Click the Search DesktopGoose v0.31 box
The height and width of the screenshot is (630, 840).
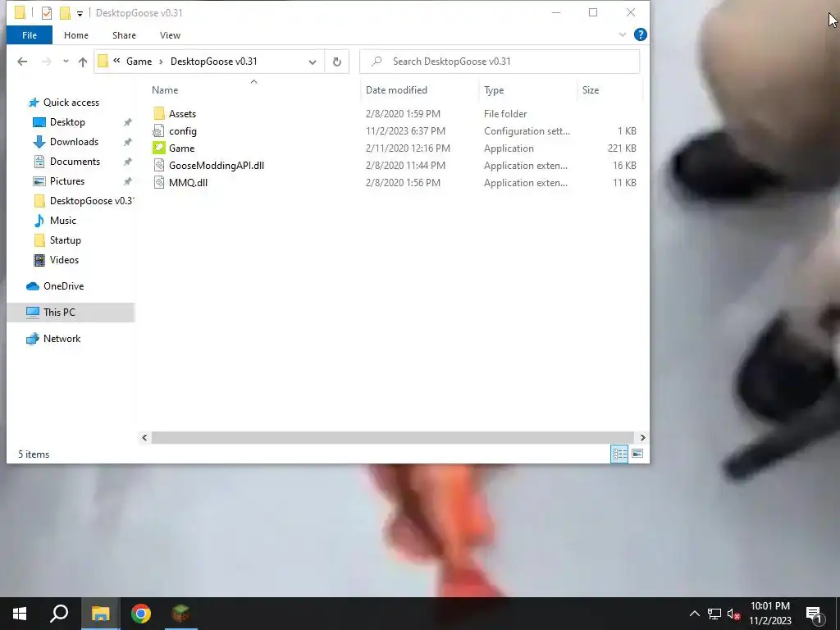[x=500, y=62]
